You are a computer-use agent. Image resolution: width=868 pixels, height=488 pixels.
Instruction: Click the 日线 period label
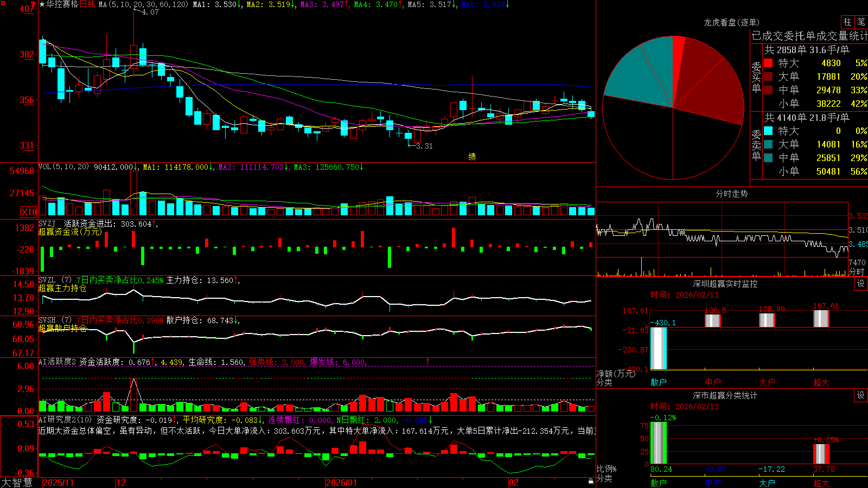click(x=87, y=4)
